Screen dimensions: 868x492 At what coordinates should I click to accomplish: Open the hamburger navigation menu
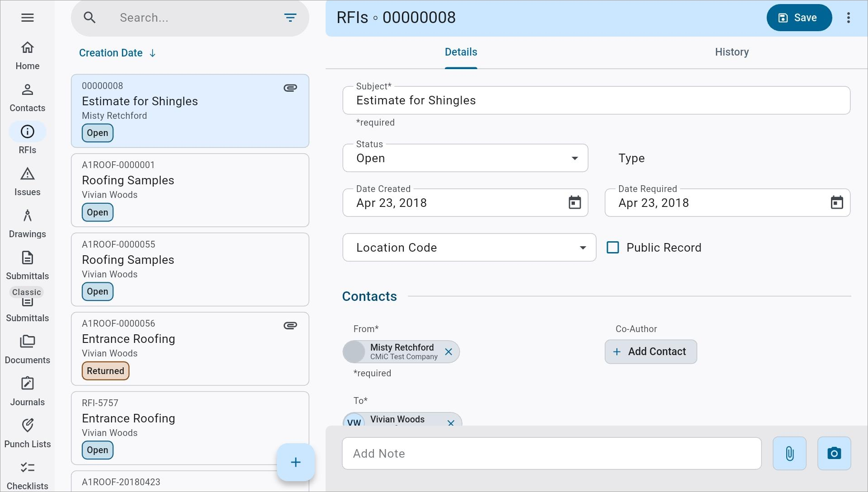tap(28, 18)
